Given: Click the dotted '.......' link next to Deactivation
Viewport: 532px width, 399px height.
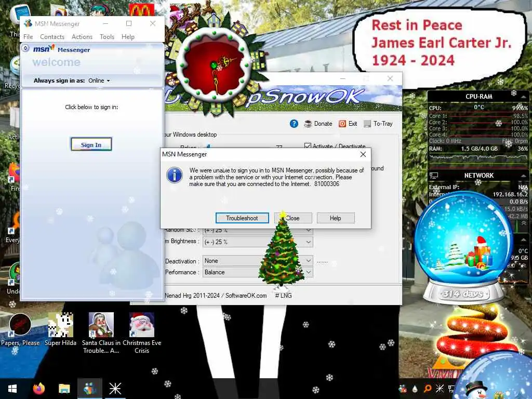Looking at the screenshot, I should point(322,261).
